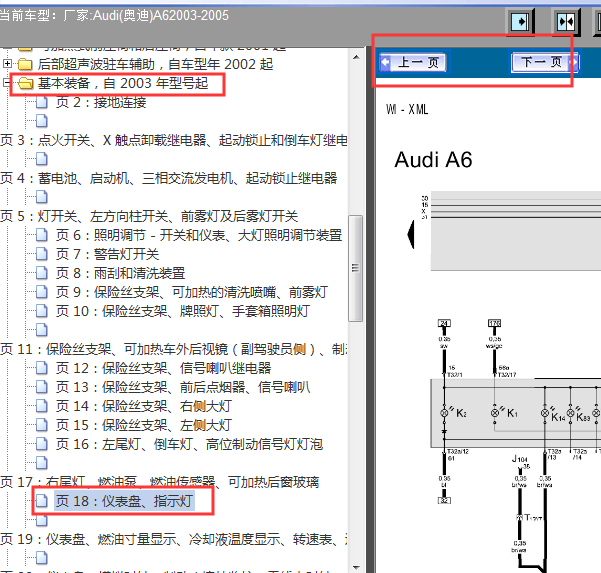Select 基本装备，自 2003 年型号起 folder
The image size is (601, 573).
coord(123,83)
